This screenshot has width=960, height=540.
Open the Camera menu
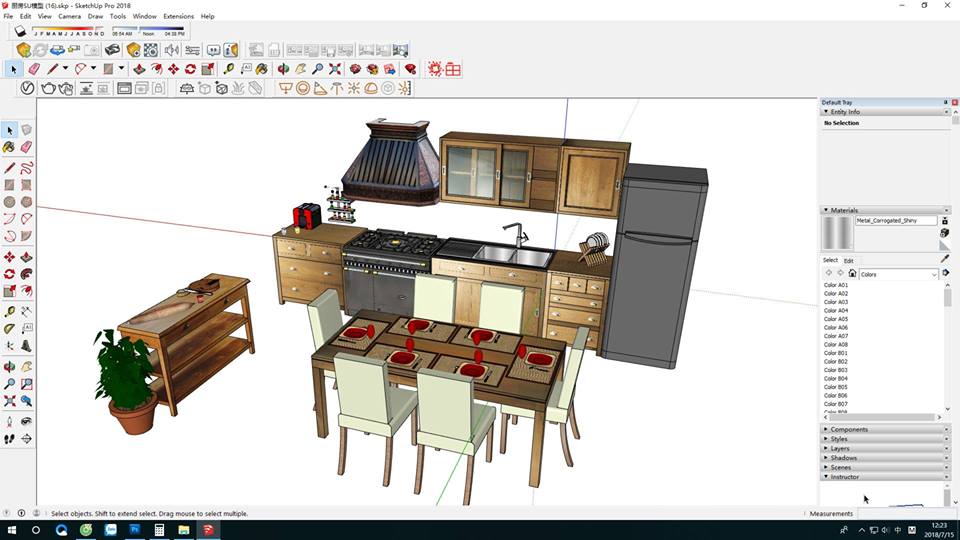[69, 16]
